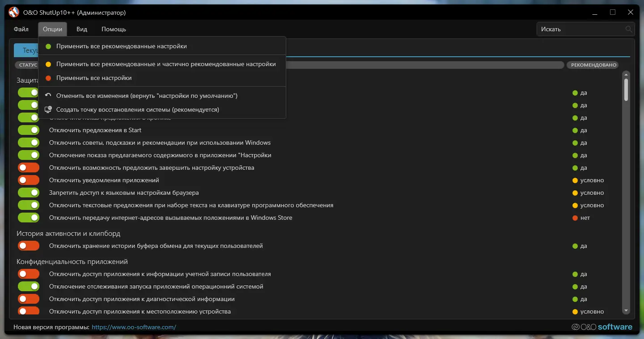Toggle Отключить предложения в Start switch
The image size is (644, 339).
pos(29,130)
